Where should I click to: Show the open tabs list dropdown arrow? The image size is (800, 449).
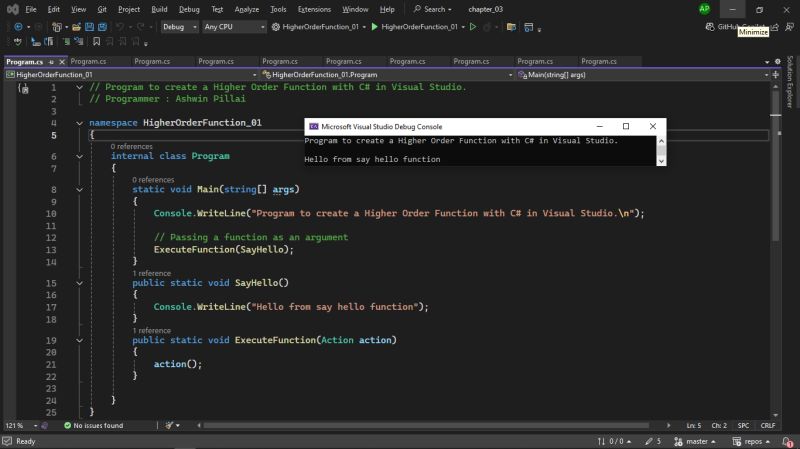click(767, 62)
